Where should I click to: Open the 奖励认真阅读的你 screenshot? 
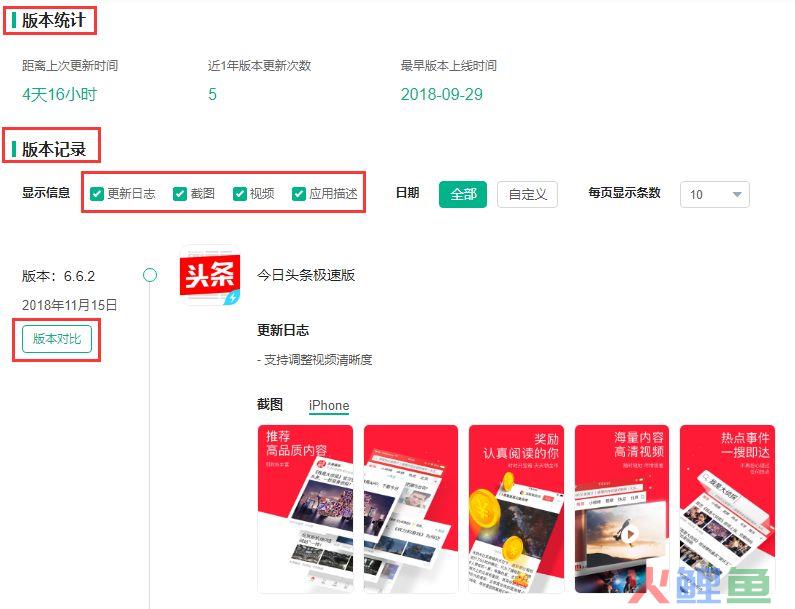[516, 509]
